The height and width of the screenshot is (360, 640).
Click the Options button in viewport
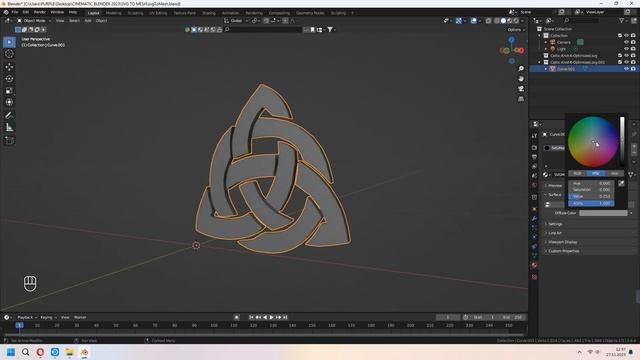click(x=516, y=30)
